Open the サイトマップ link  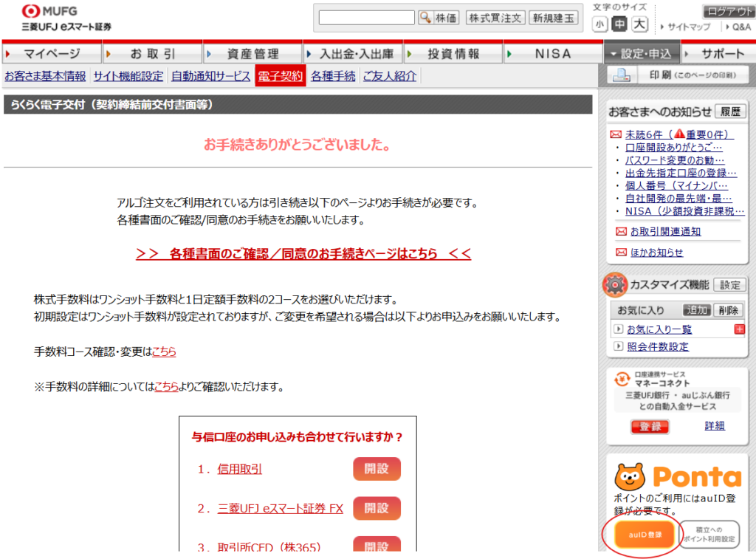coord(689,27)
